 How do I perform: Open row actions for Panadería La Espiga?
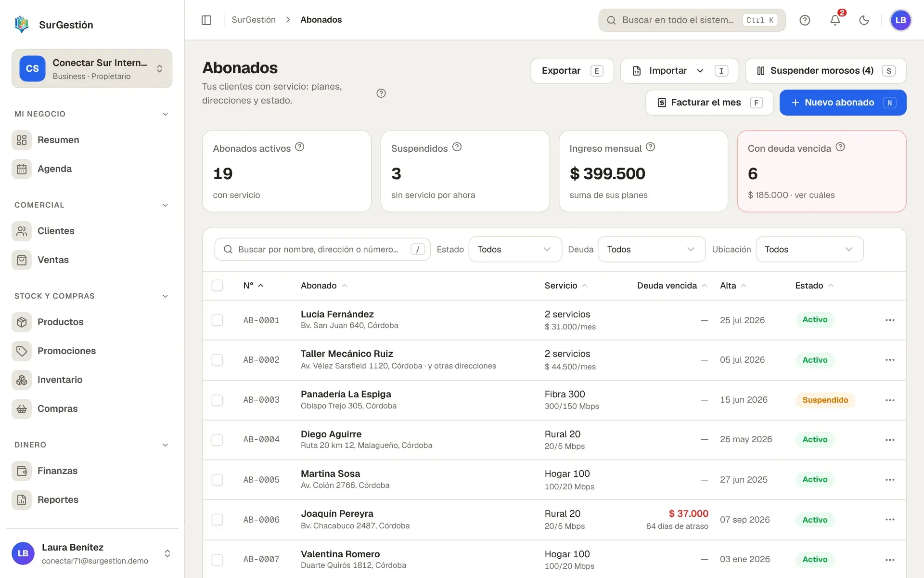click(890, 400)
